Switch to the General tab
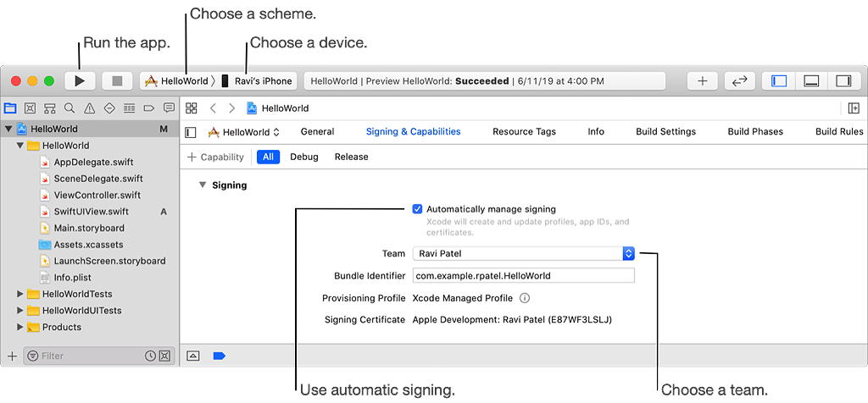Image resolution: width=868 pixels, height=403 pixels. 317,131
